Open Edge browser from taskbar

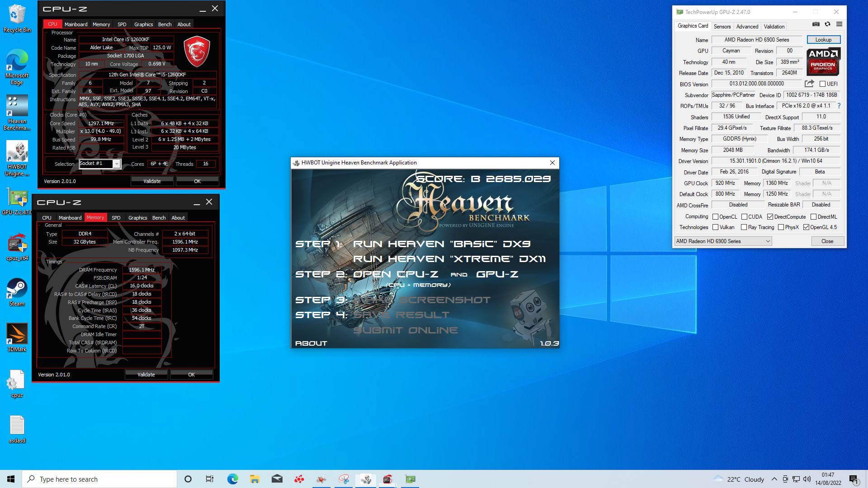[x=232, y=479]
